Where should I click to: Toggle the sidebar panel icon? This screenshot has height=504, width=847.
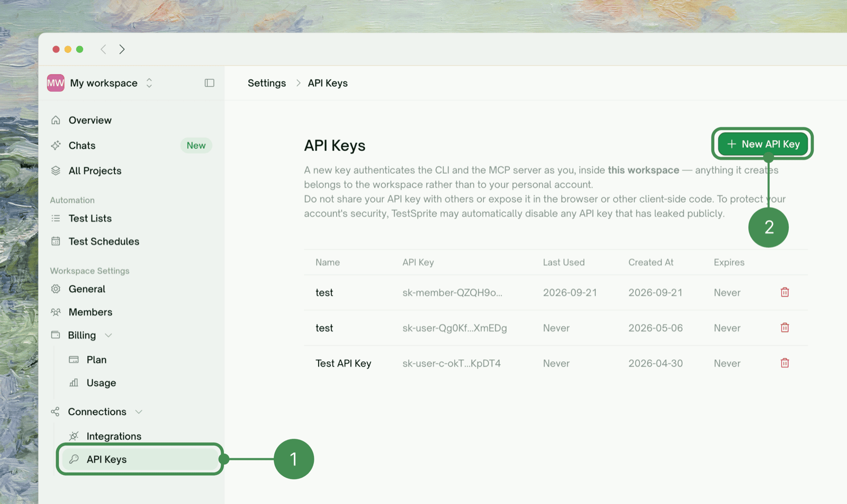[210, 83]
